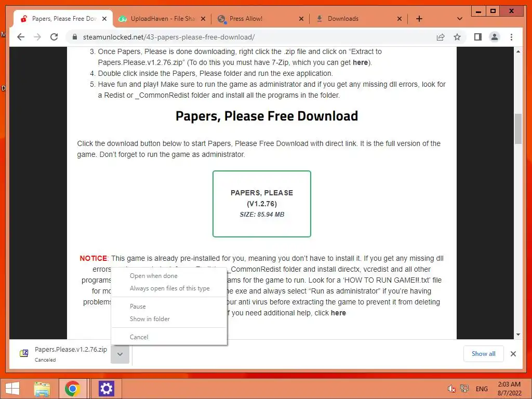
Task: Open the browser side panel
Action: pyautogui.click(x=478, y=37)
